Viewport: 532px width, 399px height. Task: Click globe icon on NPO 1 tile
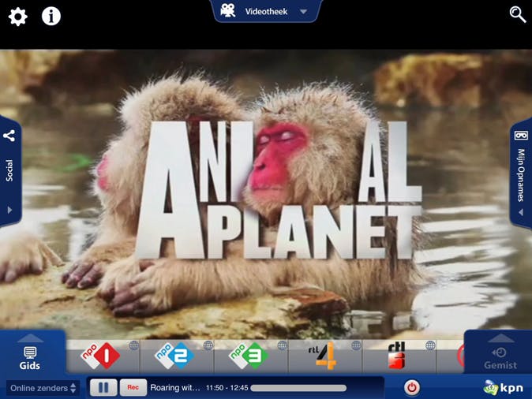(134, 345)
